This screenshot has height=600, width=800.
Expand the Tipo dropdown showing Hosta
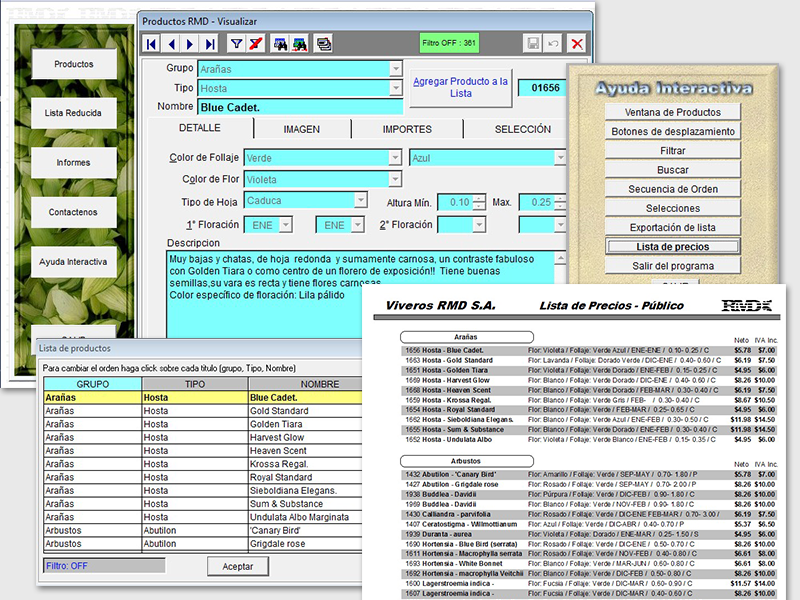[x=396, y=88]
